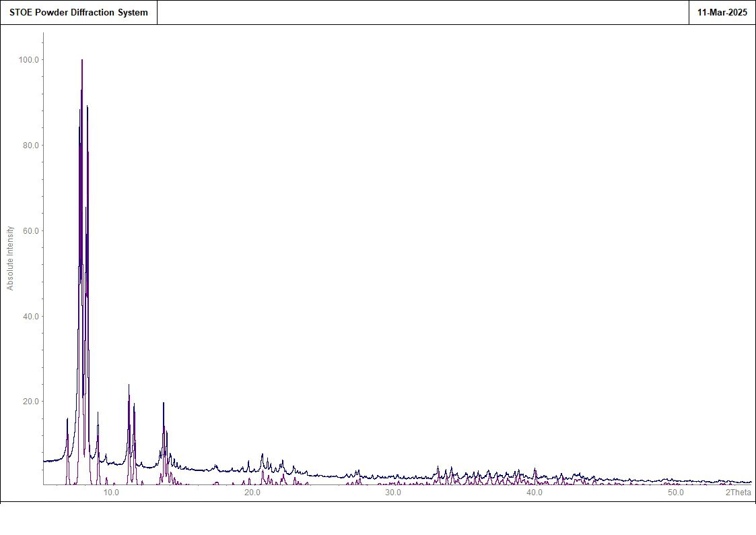The image size is (756, 535).
Task: Click the 100.0 intensity axis value
Action: [28, 60]
